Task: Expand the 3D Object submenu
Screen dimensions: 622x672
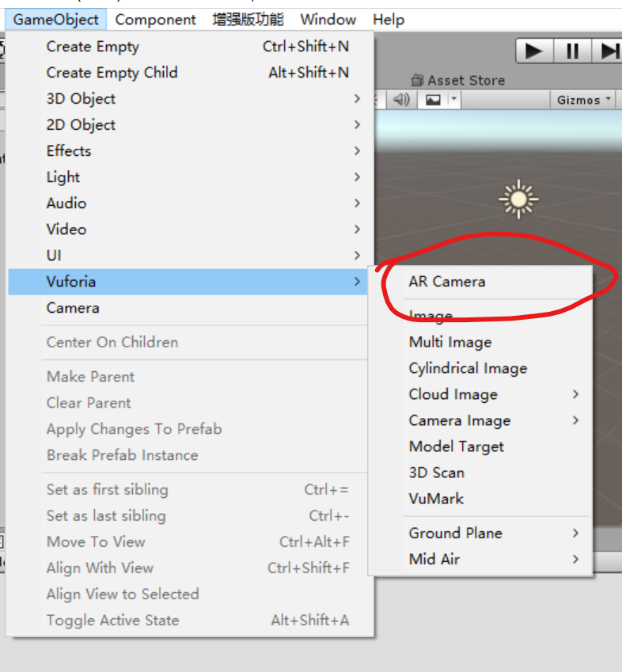Action: (x=188, y=99)
